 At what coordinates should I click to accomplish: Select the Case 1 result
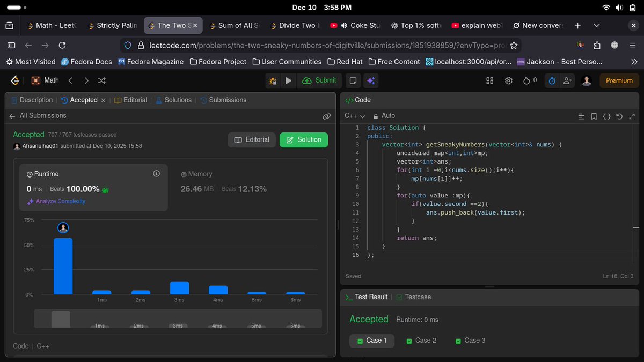372,341
